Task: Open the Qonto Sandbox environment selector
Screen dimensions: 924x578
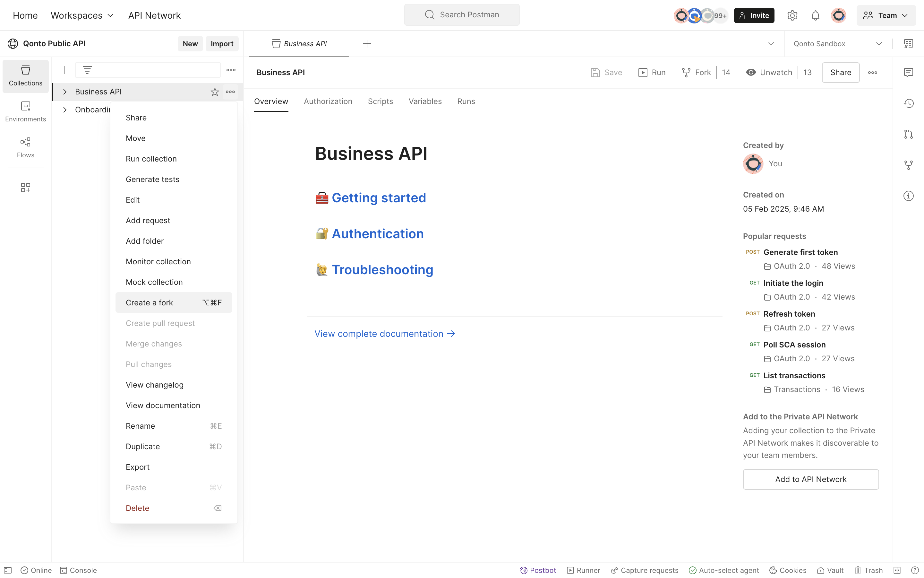Action: pos(838,44)
